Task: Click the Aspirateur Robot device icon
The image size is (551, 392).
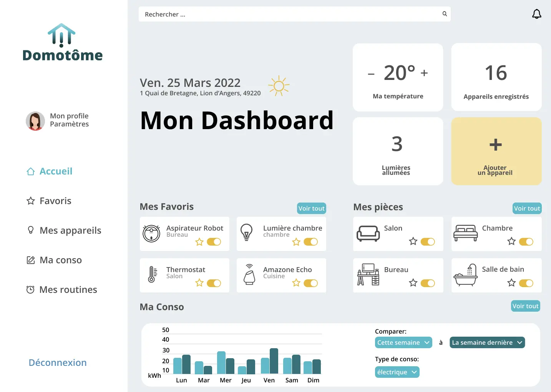Action: [x=151, y=233]
